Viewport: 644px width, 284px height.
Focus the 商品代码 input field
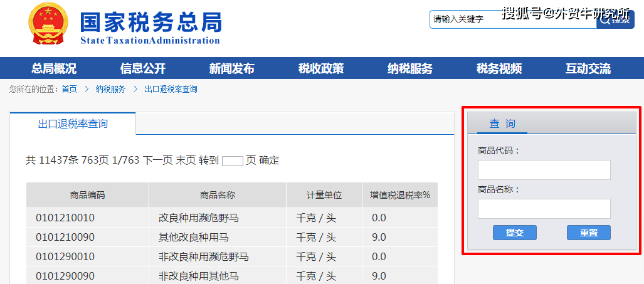(544, 170)
